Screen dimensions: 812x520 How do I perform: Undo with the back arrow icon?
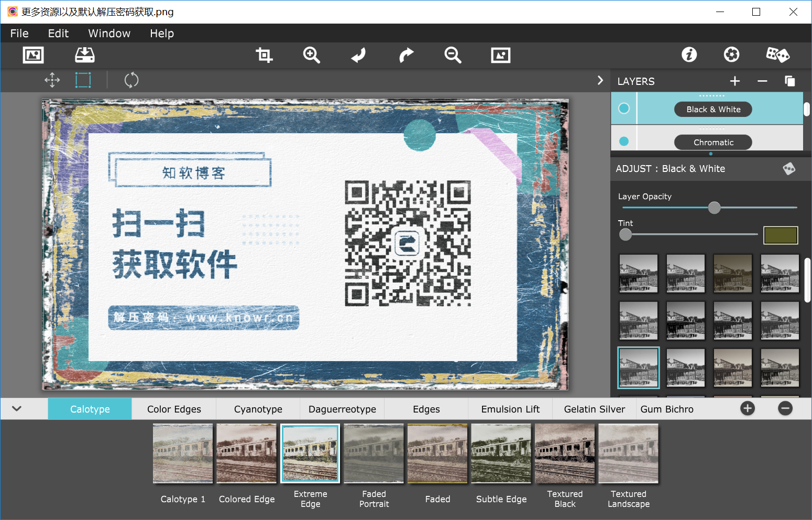coord(359,55)
